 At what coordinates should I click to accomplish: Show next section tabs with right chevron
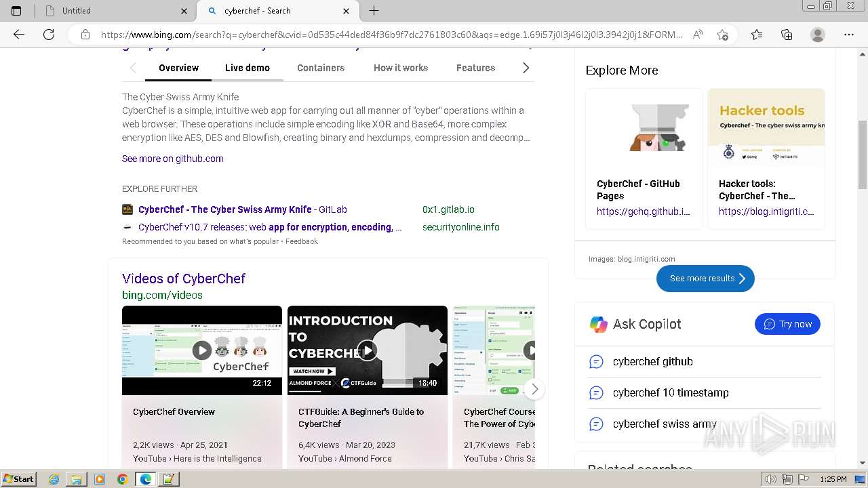pos(526,68)
